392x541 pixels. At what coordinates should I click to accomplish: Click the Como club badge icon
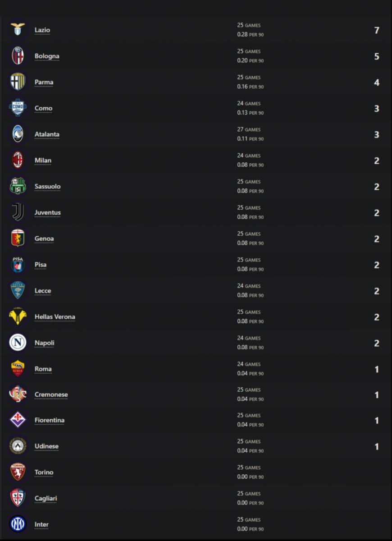(x=18, y=108)
